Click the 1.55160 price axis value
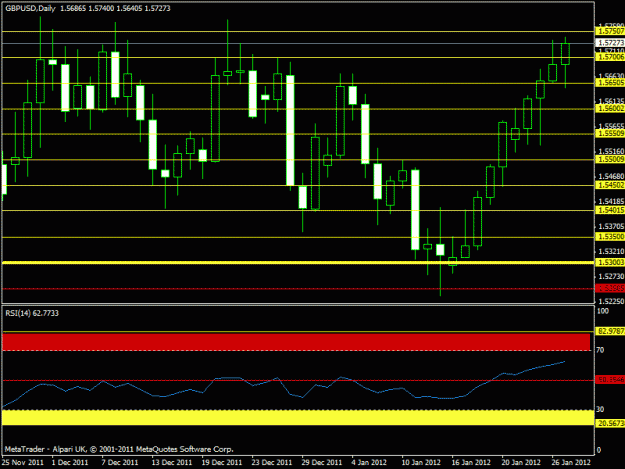Screen dimensions: 625x469 pos(611,151)
